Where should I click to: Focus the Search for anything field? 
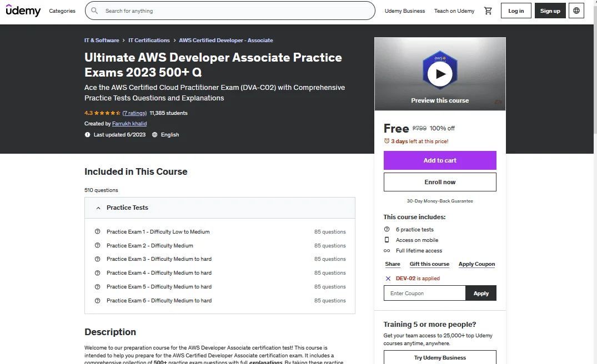tap(230, 11)
